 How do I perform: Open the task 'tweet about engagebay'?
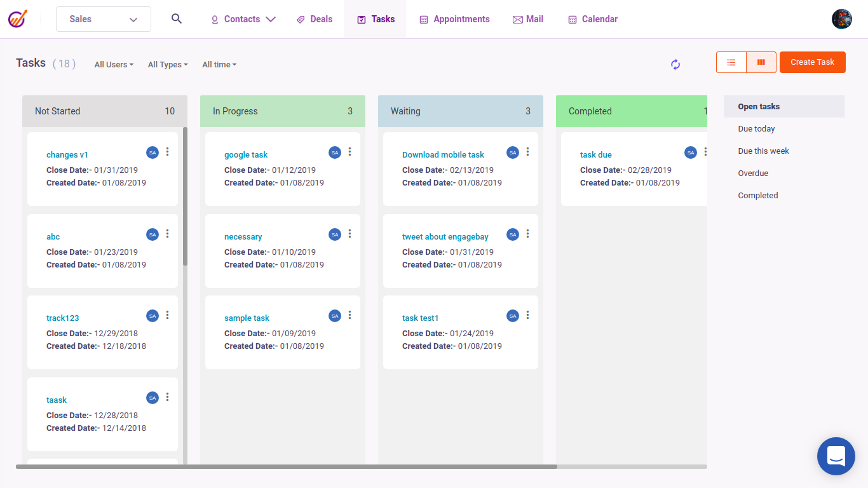point(445,236)
